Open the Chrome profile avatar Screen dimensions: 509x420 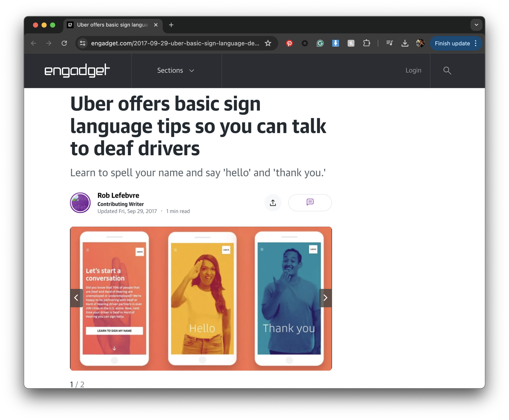[x=420, y=43]
